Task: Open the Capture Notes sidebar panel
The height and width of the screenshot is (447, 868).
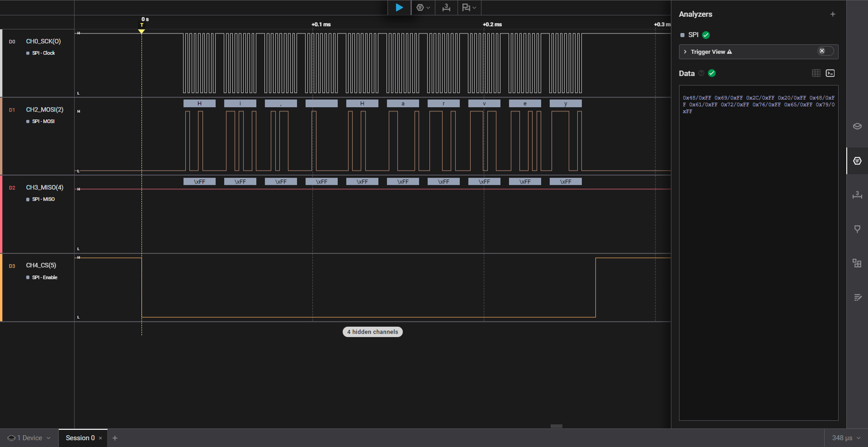Action: click(857, 297)
